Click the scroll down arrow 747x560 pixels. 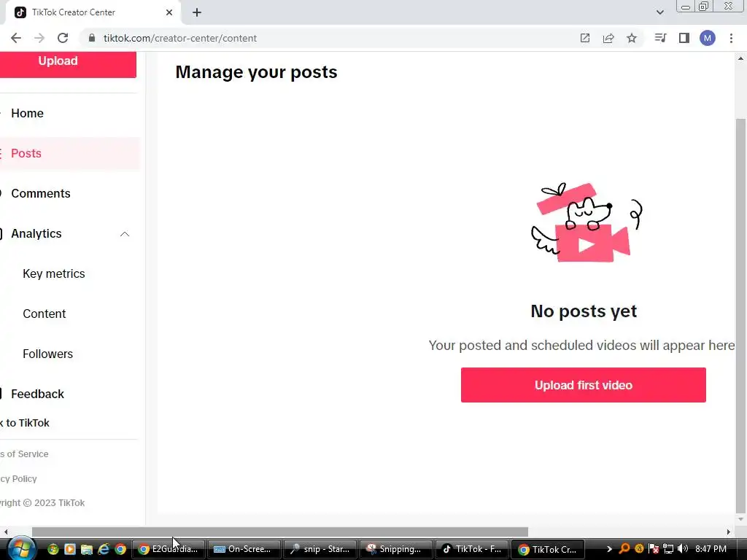tap(740, 518)
